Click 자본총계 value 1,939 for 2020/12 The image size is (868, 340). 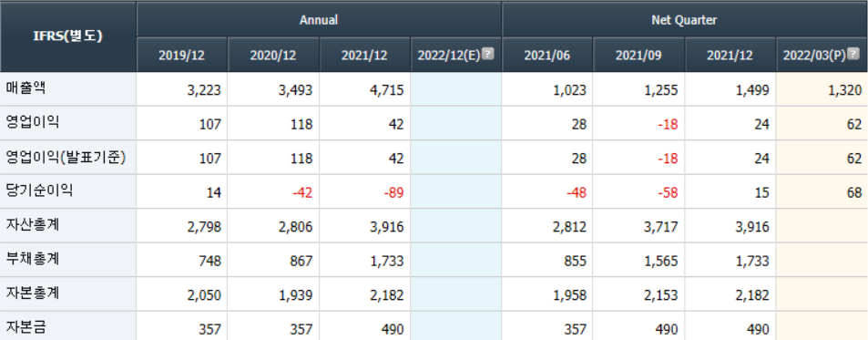pos(296,295)
